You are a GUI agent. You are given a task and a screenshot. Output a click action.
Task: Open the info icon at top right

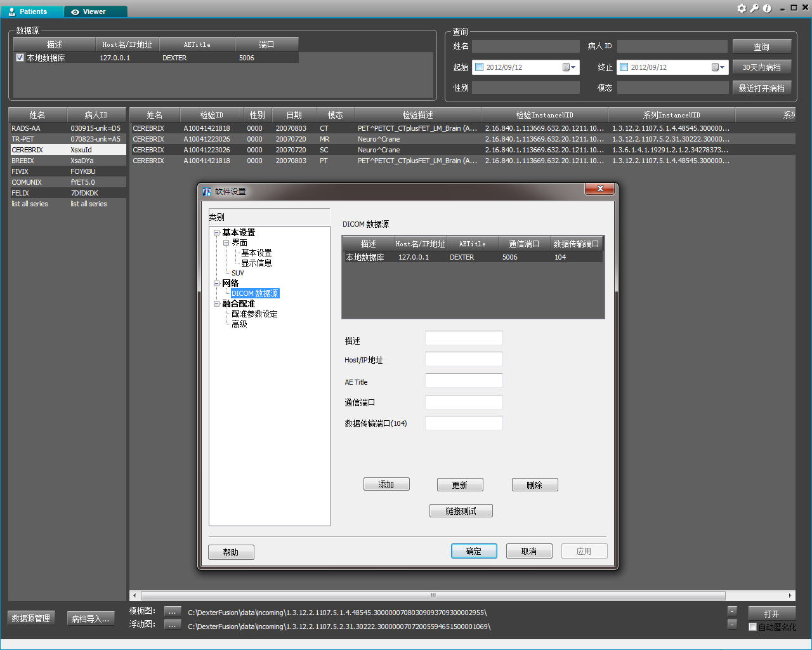(767, 8)
